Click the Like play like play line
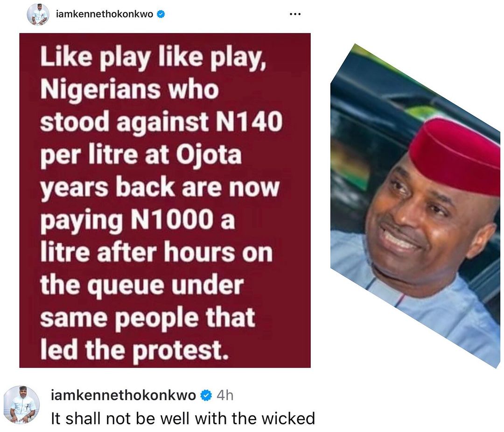This screenshot has width=504, height=432. tap(154, 58)
